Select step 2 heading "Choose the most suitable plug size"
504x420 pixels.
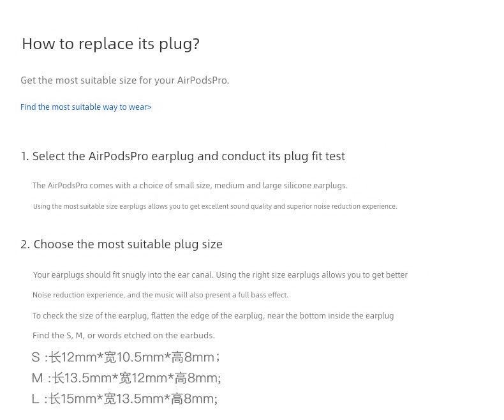pyautogui.click(x=121, y=244)
